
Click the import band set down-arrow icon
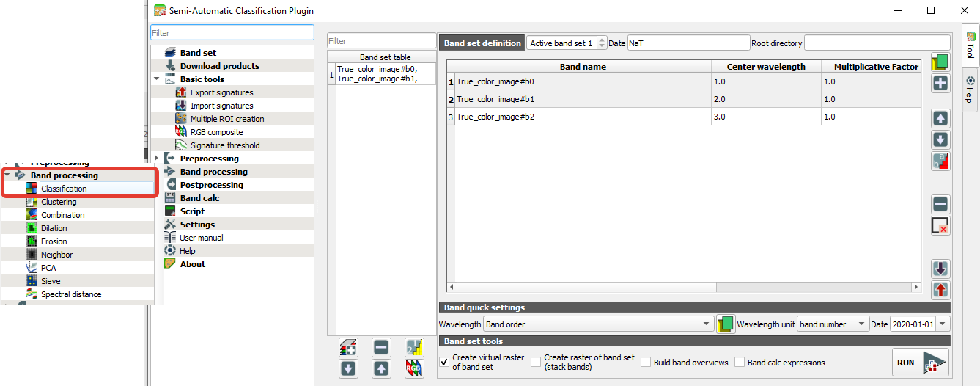[940, 269]
